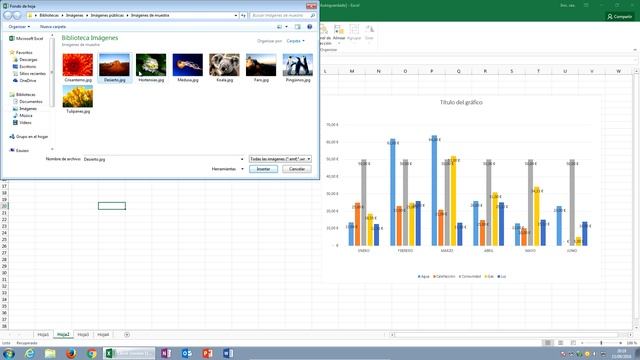Click the change view icon in dialog
Screen dimensions: 640x360
(x=280, y=27)
